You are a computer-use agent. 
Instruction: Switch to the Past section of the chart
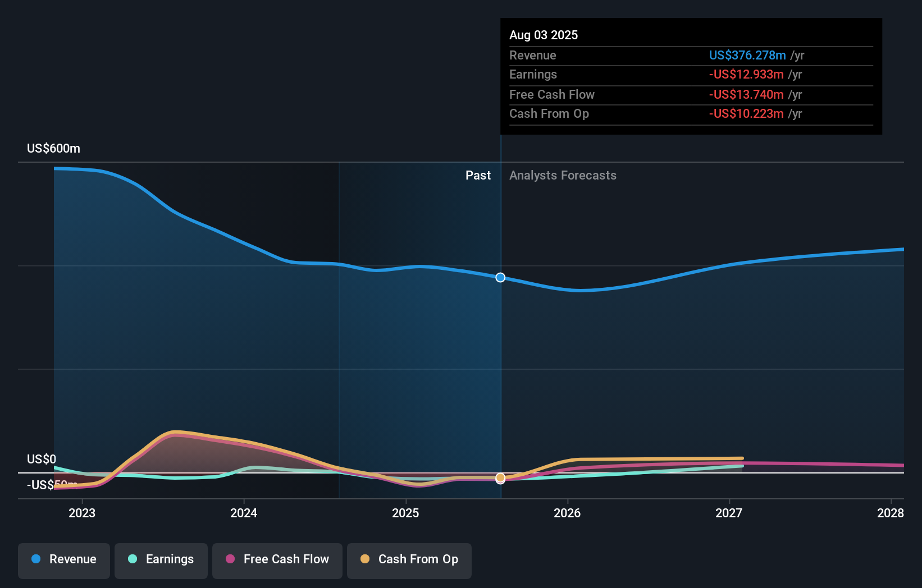pos(478,175)
